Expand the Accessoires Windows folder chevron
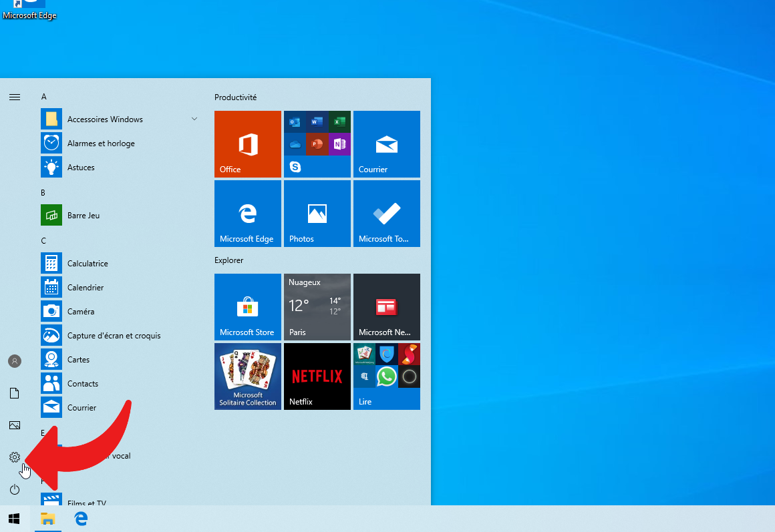 pos(194,119)
